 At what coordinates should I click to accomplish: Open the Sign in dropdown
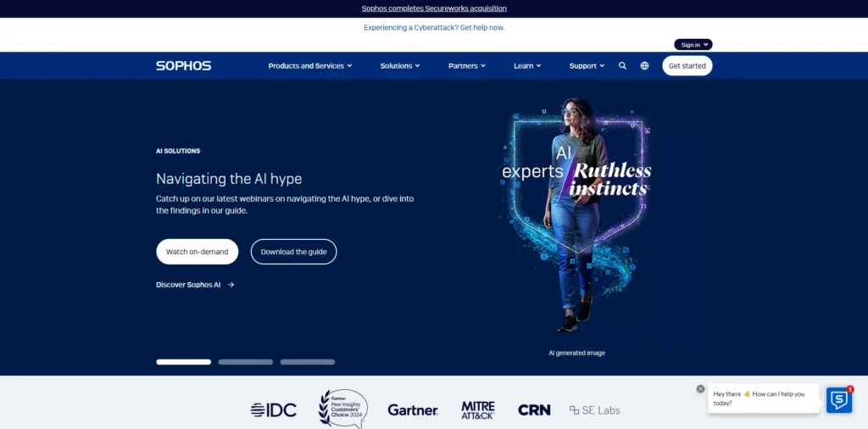tap(693, 45)
